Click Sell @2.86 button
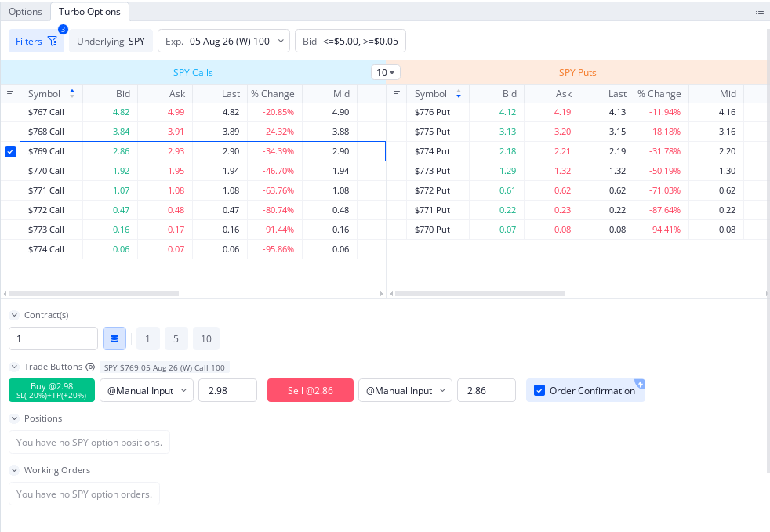770x532 pixels. [x=311, y=391]
